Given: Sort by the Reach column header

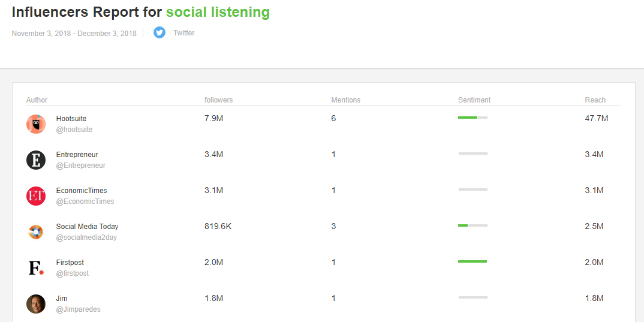Looking at the screenshot, I should coord(595,100).
